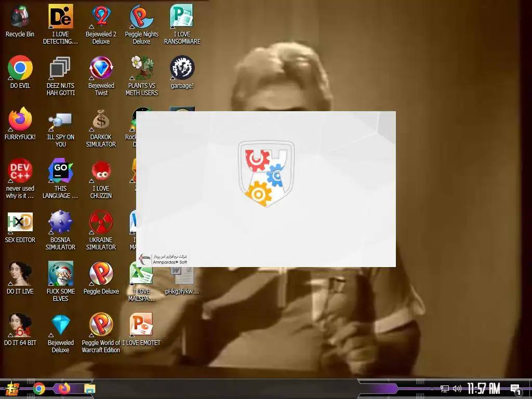Screen dimensions: 532x399
Task: Open Firefox from the taskbar
Action: pyautogui.click(x=64, y=389)
